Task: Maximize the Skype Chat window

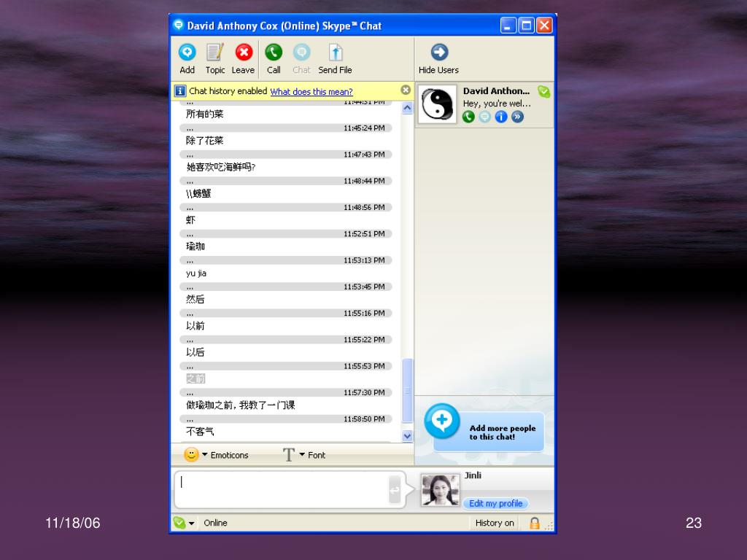Action: (x=527, y=26)
